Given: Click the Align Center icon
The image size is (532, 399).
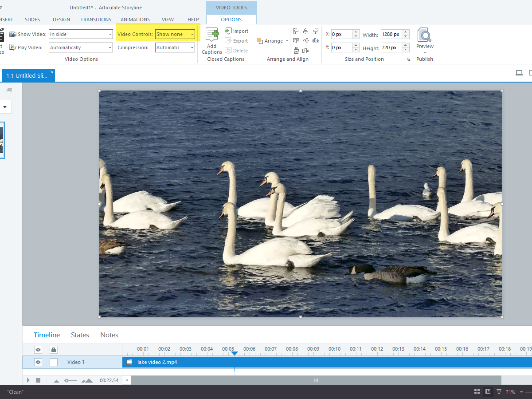Looking at the screenshot, I should click(305, 31).
